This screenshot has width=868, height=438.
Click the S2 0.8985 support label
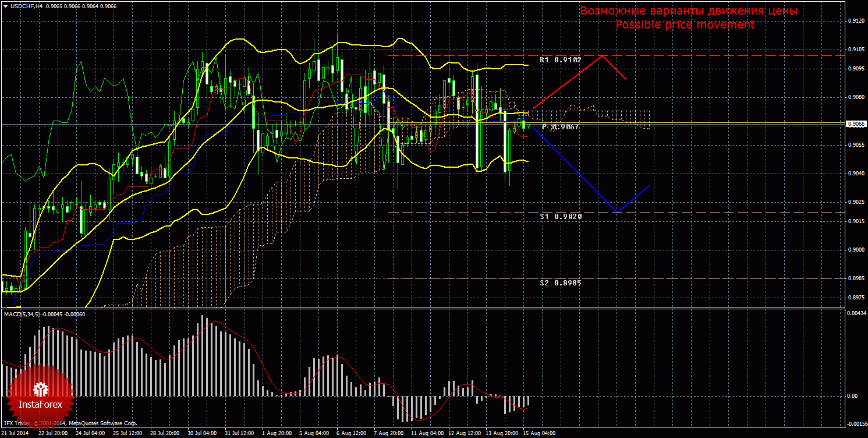(x=561, y=282)
